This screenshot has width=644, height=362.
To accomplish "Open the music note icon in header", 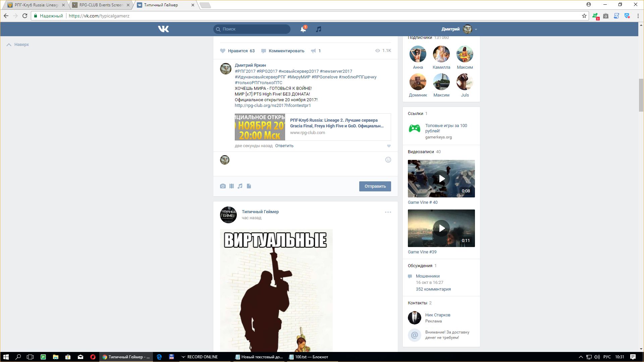I will [x=319, y=29].
